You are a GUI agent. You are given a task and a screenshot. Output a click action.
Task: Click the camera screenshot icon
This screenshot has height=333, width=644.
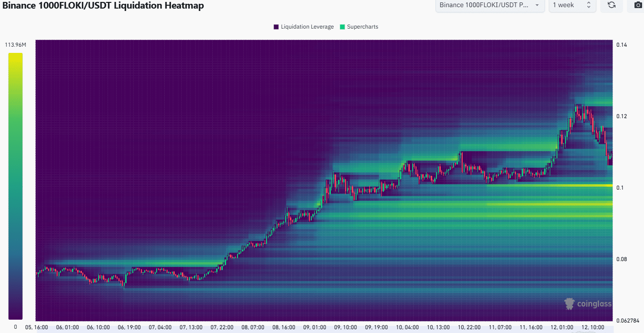click(x=637, y=5)
